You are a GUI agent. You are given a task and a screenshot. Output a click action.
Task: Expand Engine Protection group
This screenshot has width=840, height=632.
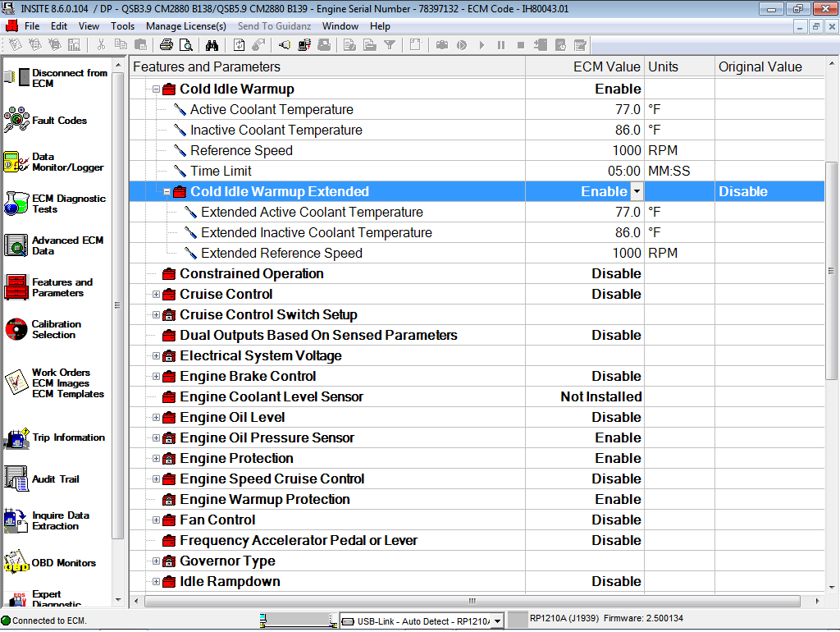[156, 458]
